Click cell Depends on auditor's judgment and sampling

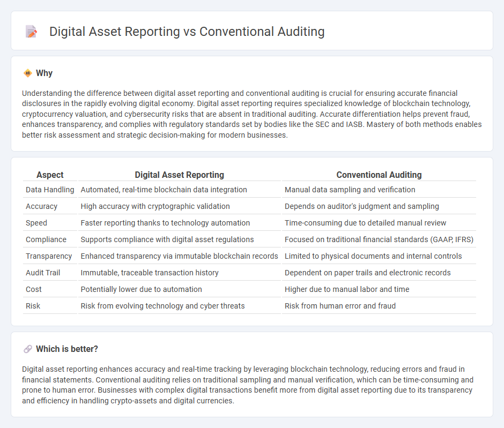point(379,206)
